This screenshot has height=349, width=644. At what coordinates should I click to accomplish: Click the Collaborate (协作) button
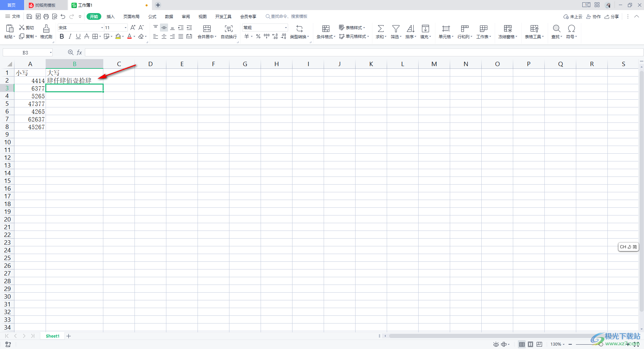(593, 16)
